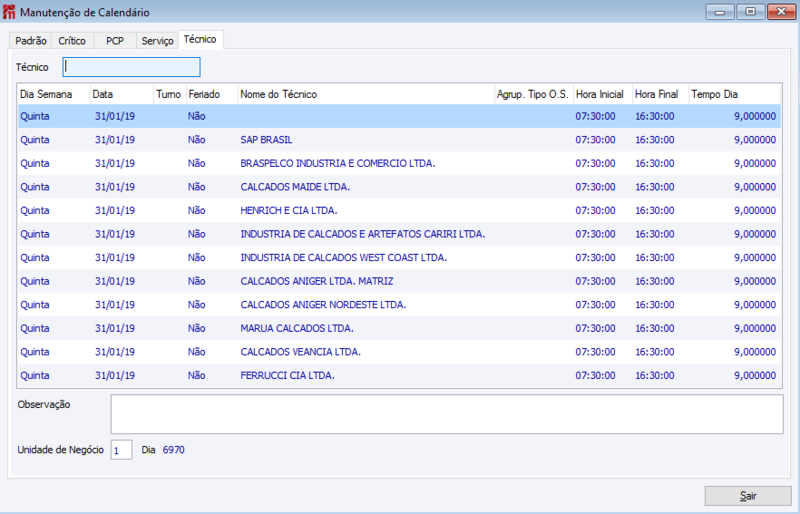Click the Dia value 6970
This screenshot has width=800, height=514.
click(x=173, y=450)
